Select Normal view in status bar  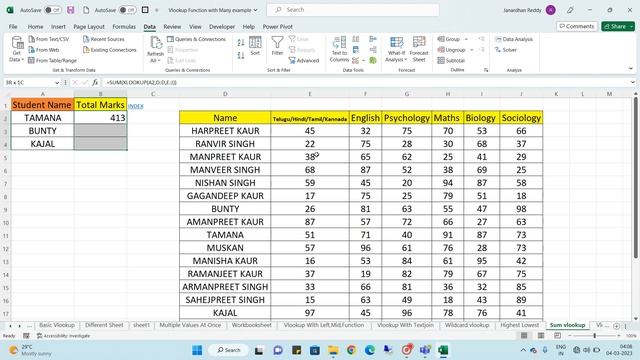(x=524, y=336)
